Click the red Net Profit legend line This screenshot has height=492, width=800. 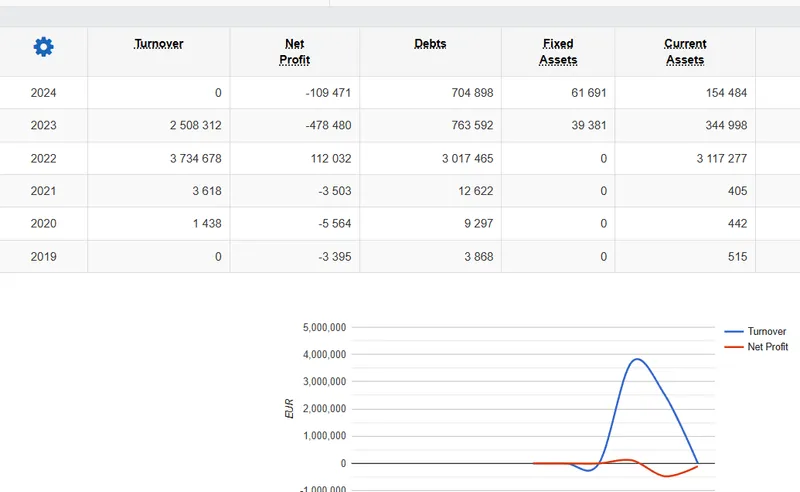pos(733,347)
